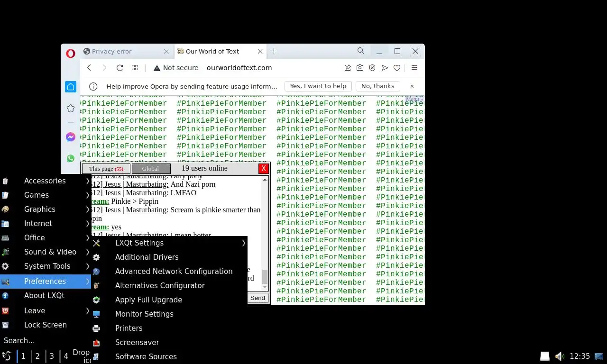Close the Our World of Text tab

[260, 51]
